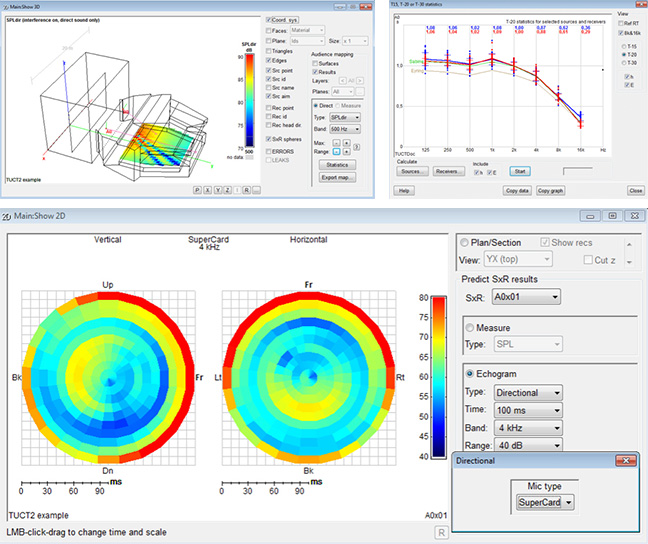
Task: Close the Directional mic type popup
Action: coord(627,461)
